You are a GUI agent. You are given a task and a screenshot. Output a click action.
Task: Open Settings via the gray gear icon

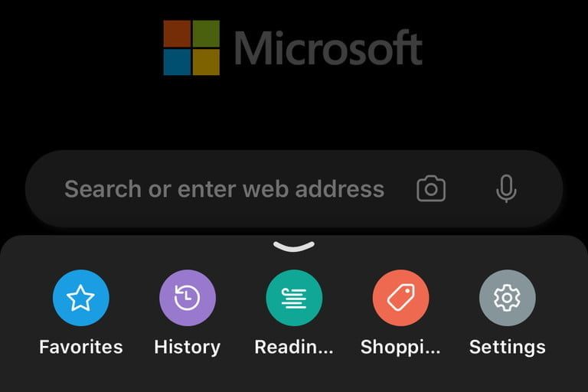(508, 298)
